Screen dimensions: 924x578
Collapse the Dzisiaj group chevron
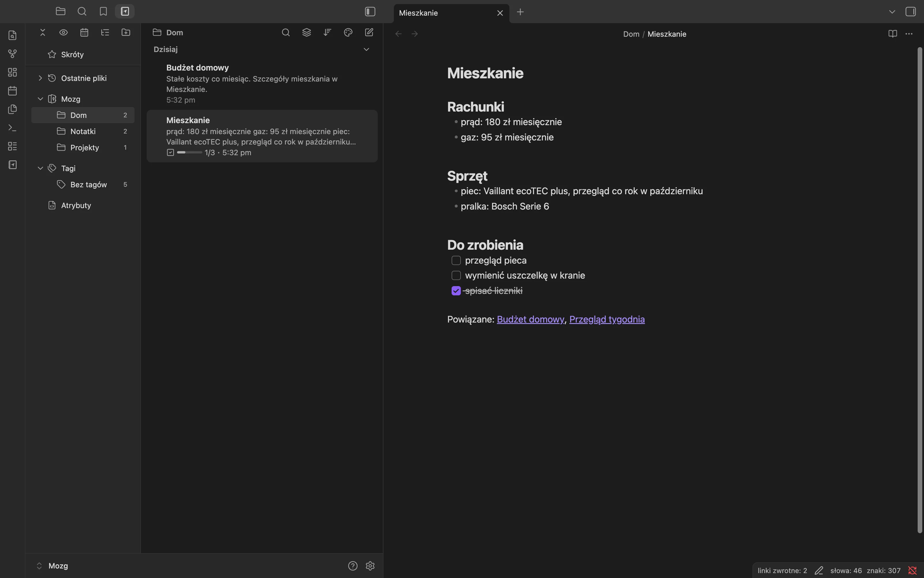pos(366,49)
